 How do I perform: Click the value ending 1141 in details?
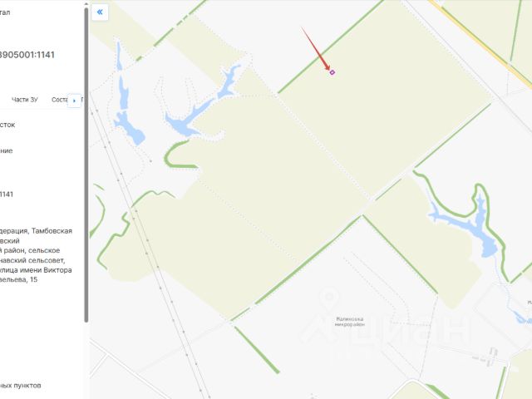pos(7,195)
